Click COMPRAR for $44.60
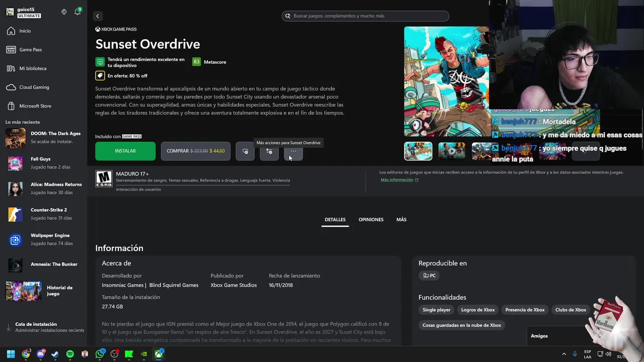644x362 pixels. click(196, 151)
